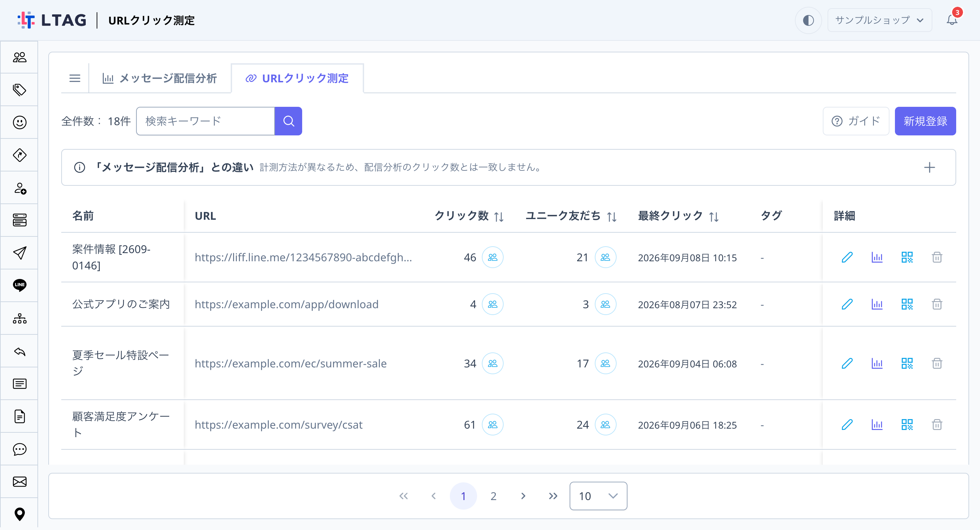Focus the 検索キーワード search field
The height and width of the screenshot is (530, 980).
206,121
